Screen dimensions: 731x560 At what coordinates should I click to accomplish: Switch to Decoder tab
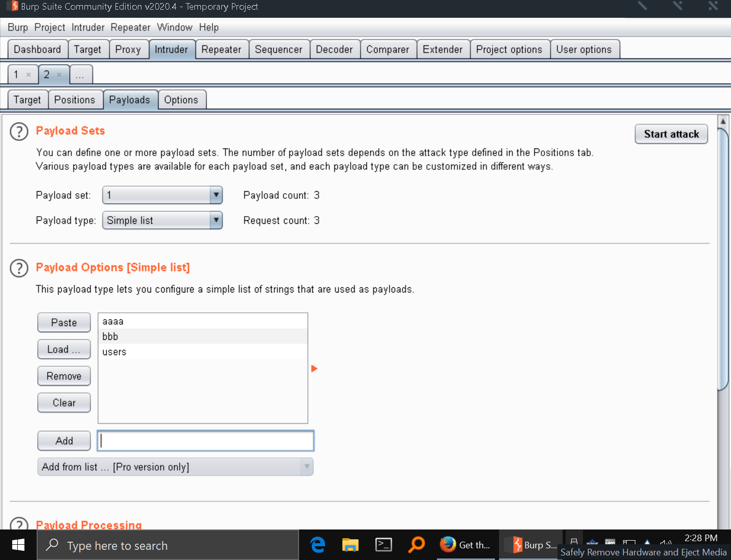(334, 49)
